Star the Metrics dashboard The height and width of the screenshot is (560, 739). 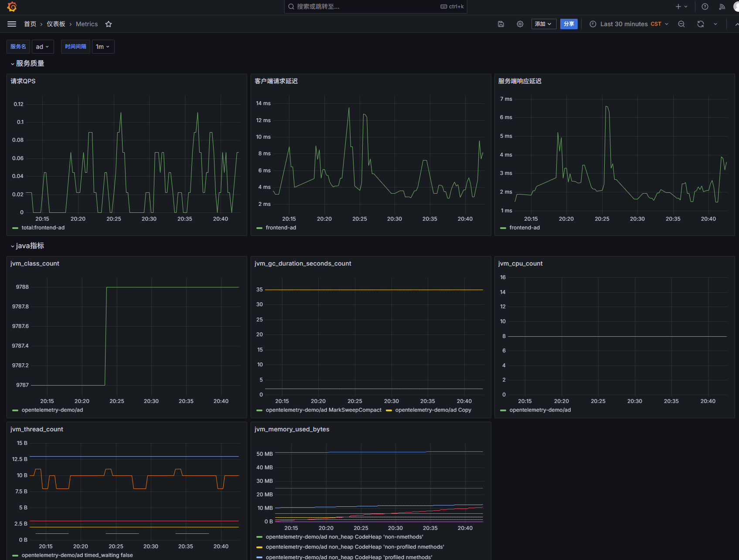109,24
